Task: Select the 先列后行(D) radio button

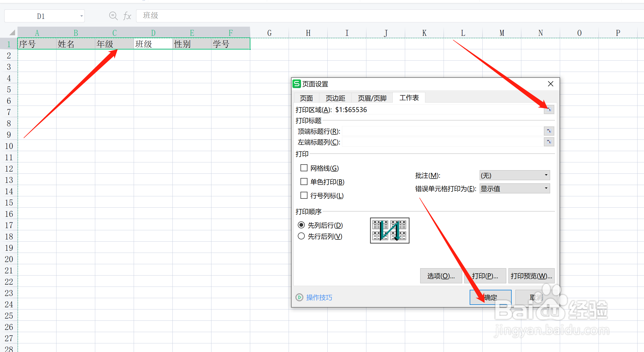Action: pyautogui.click(x=301, y=225)
